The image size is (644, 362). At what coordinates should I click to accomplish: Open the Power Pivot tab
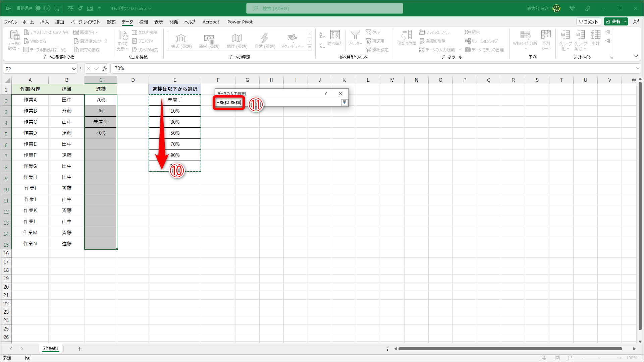pos(240,22)
